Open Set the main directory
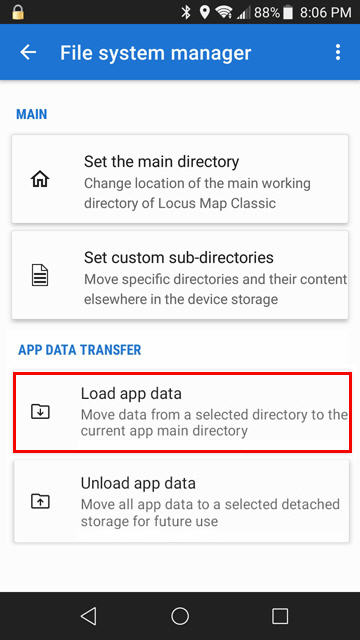360x640 pixels. click(180, 179)
